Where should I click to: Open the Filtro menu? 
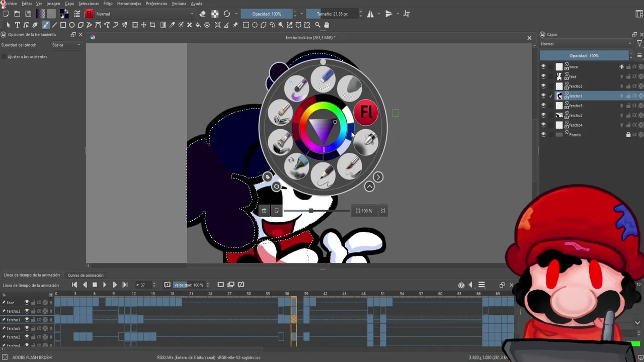coord(108,4)
